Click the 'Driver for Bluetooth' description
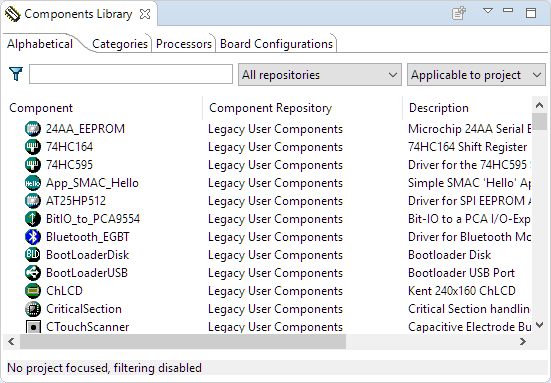The width and height of the screenshot is (551, 383). click(x=469, y=237)
